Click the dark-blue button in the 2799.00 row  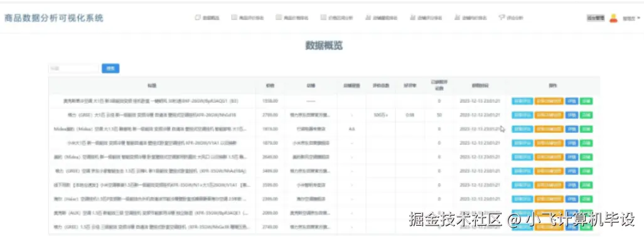tap(571, 115)
